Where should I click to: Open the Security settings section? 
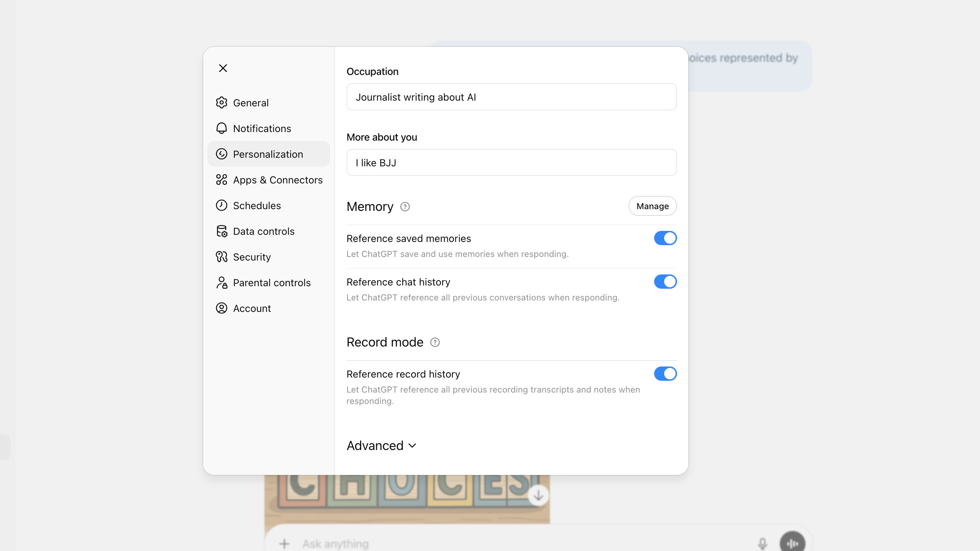pos(252,257)
